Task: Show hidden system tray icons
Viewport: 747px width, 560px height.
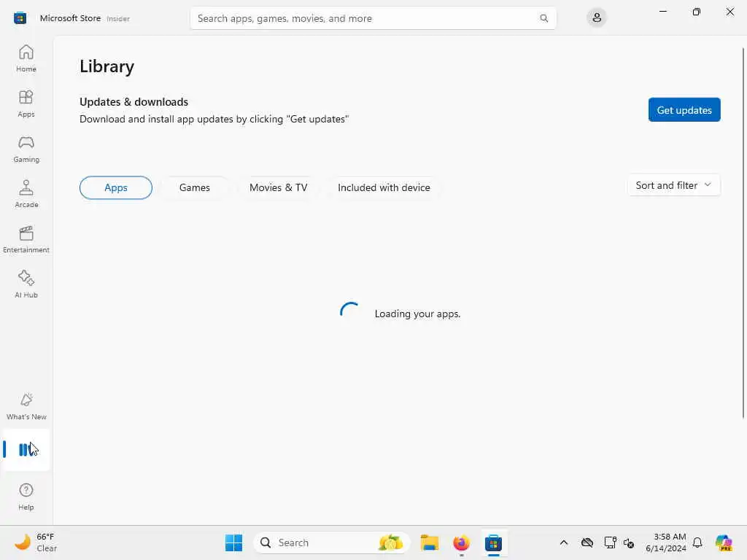Action: 564,542
